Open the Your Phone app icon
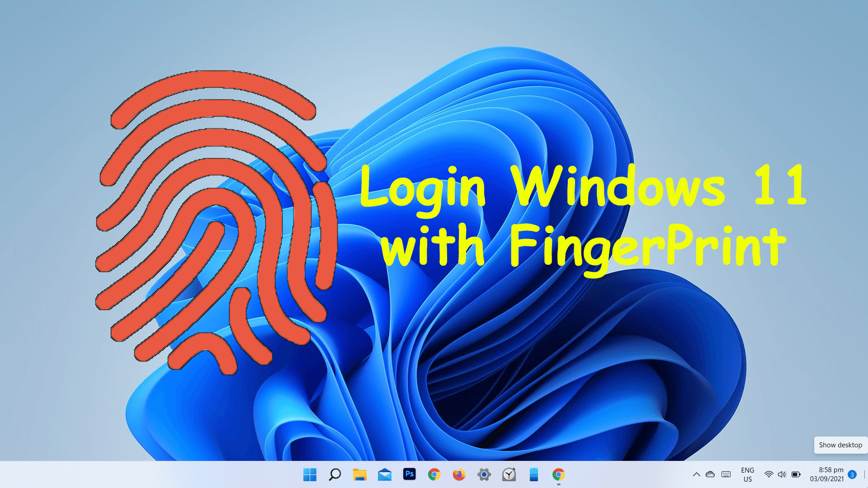This screenshot has width=868, height=488. pyautogui.click(x=534, y=474)
